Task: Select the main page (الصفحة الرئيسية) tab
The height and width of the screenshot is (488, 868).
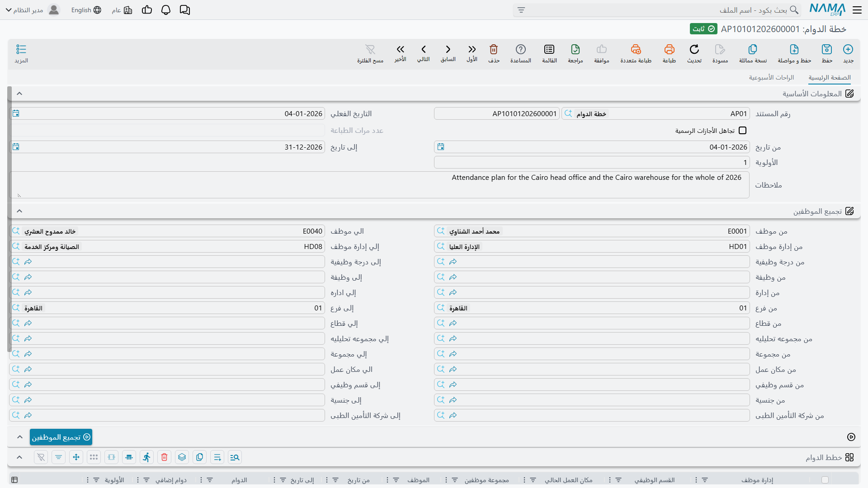Action: [x=830, y=78]
